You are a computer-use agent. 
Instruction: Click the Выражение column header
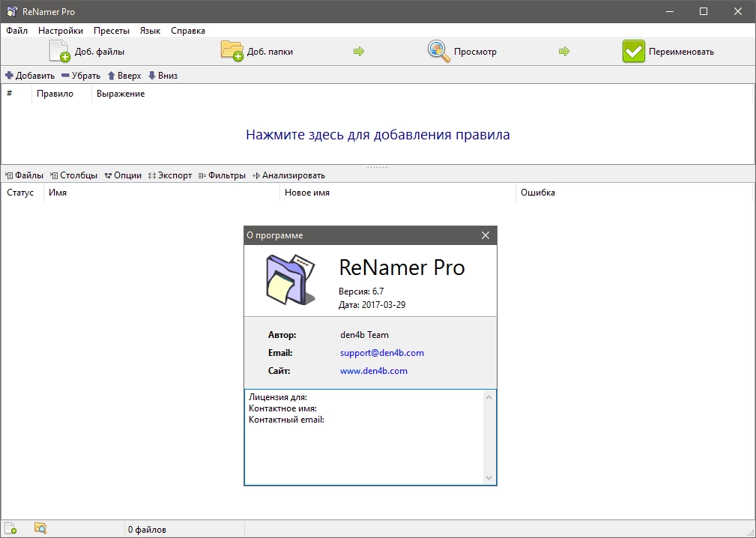click(x=422, y=94)
